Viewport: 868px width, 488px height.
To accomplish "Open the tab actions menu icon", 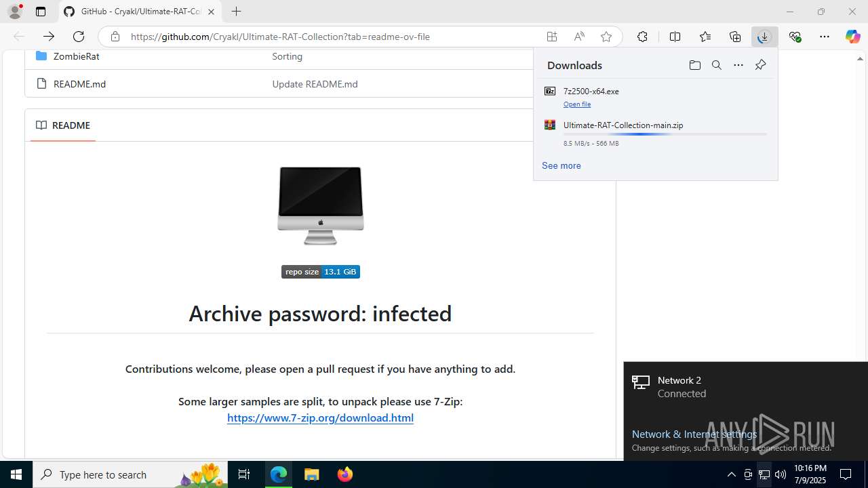I will point(41,12).
